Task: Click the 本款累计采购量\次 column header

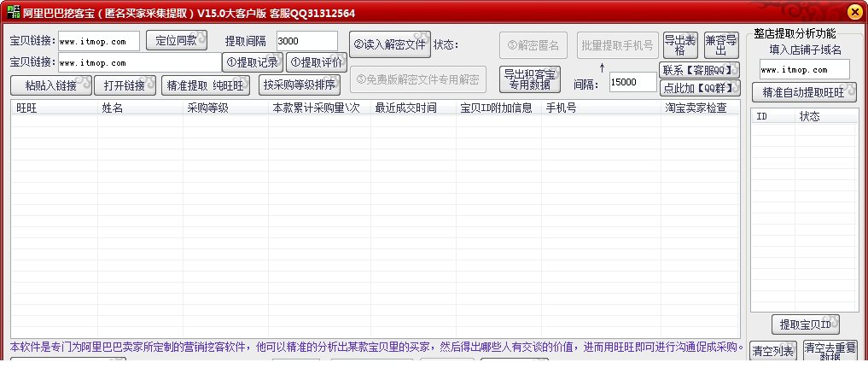Action: tap(319, 108)
